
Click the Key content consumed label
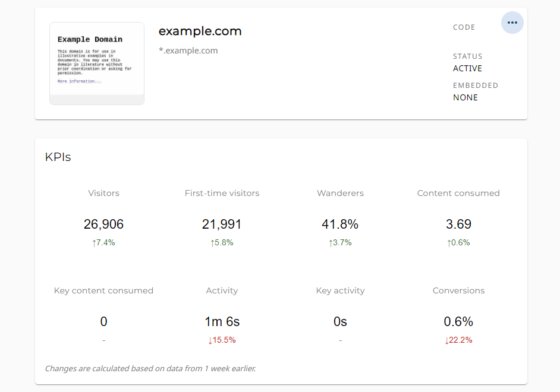[x=103, y=290]
